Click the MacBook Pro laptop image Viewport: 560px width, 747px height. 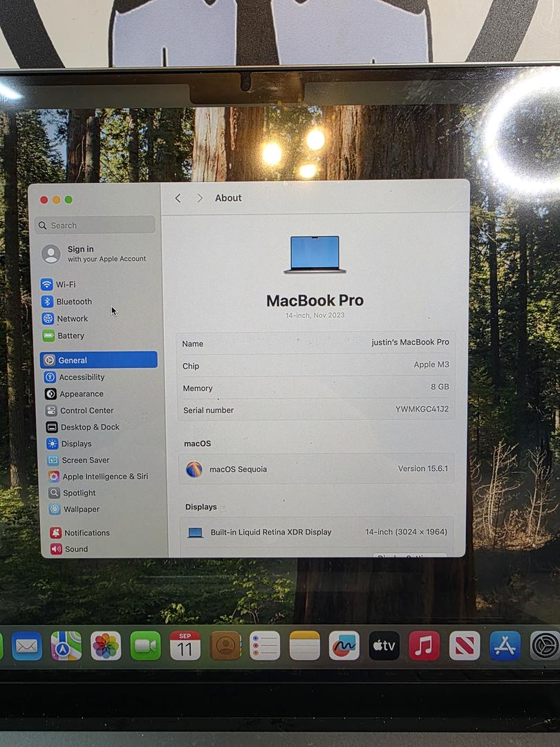click(x=315, y=255)
